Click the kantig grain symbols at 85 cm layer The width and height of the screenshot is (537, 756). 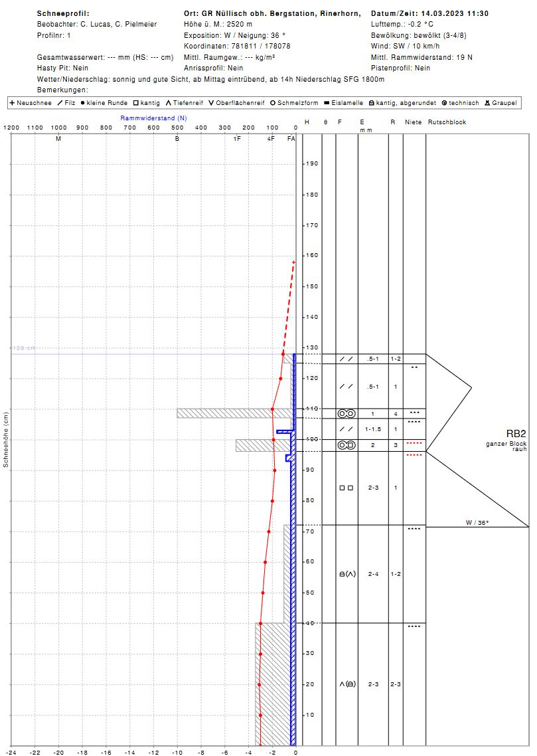pyautogui.click(x=346, y=488)
